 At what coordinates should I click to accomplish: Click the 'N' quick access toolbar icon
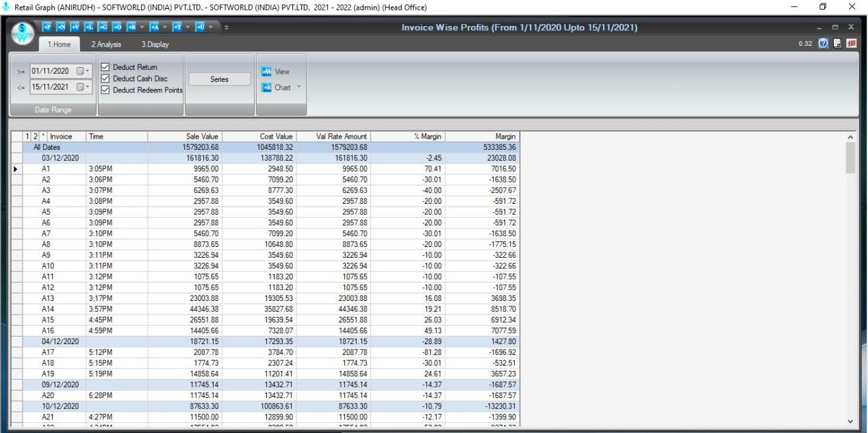61,27
